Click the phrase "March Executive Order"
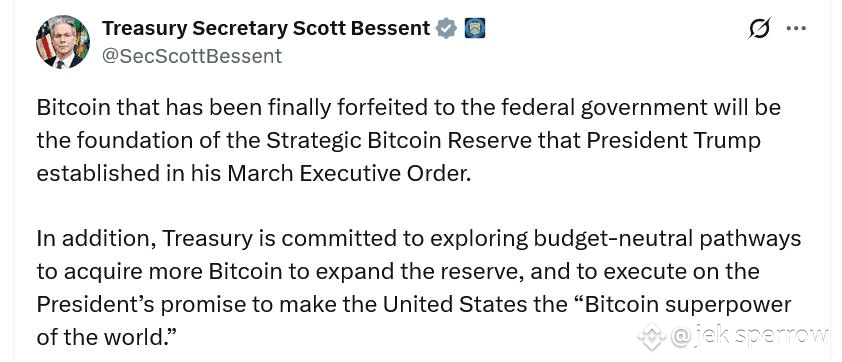This screenshot has width=842, height=362. tap(349, 175)
